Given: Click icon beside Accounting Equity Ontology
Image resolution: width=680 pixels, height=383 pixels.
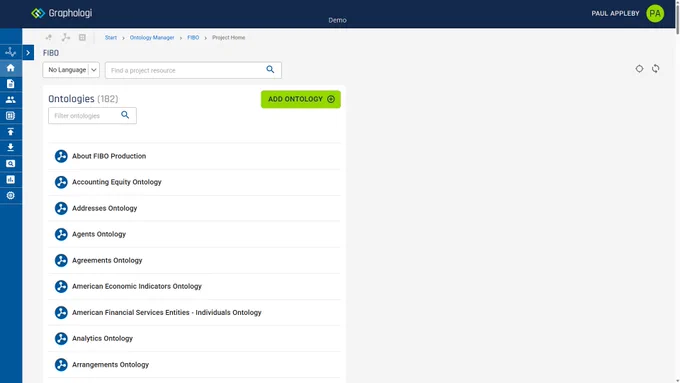Looking at the screenshot, I should point(61,182).
